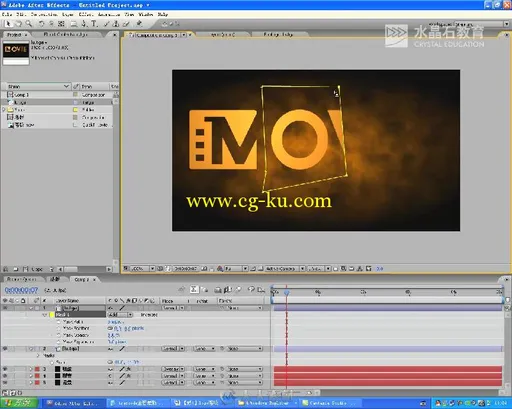Open the Effect menu
This screenshot has height=409, width=512.
coord(85,14)
